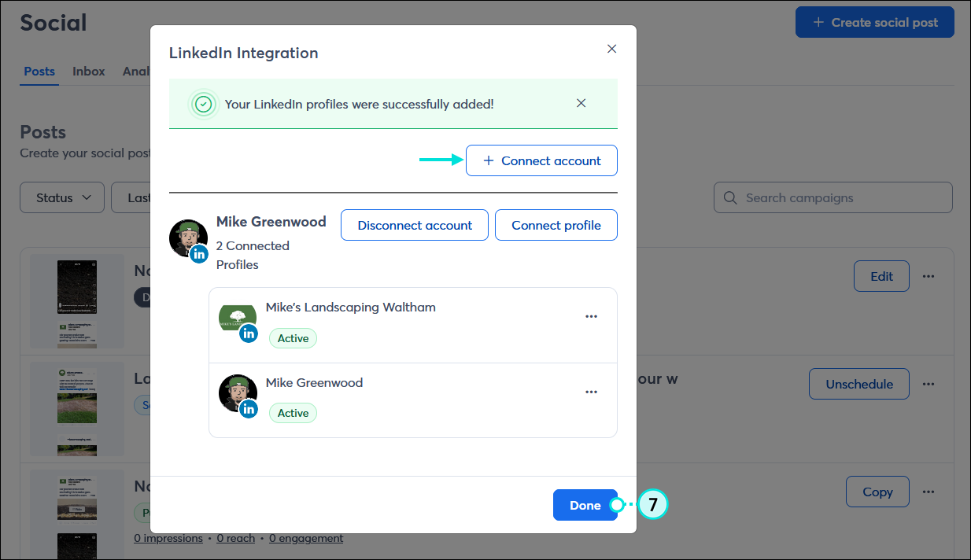The height and width of the screenshot is (560, 971).
Task: Click LinkedIn badge on Mike Greenwood account avatar
Action: click(199, 254)
